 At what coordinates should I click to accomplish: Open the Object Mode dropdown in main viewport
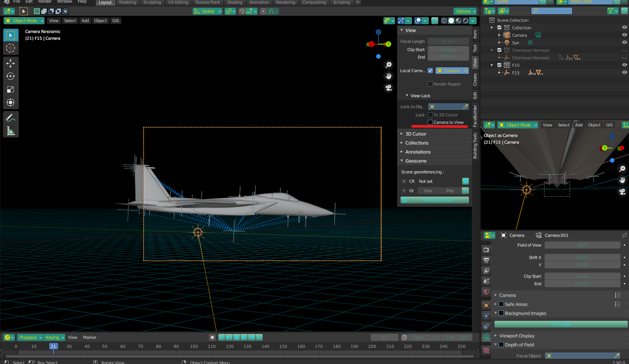[24, 21]
